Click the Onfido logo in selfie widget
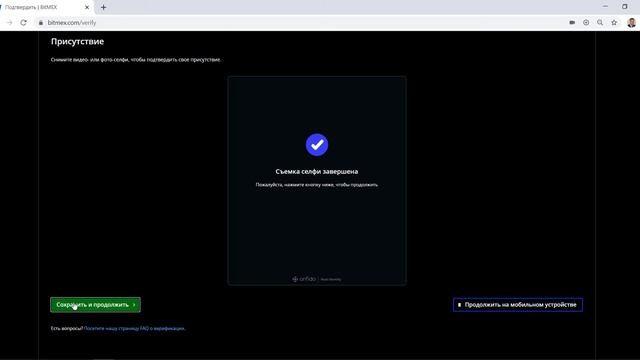 click(x=304, y=279)
